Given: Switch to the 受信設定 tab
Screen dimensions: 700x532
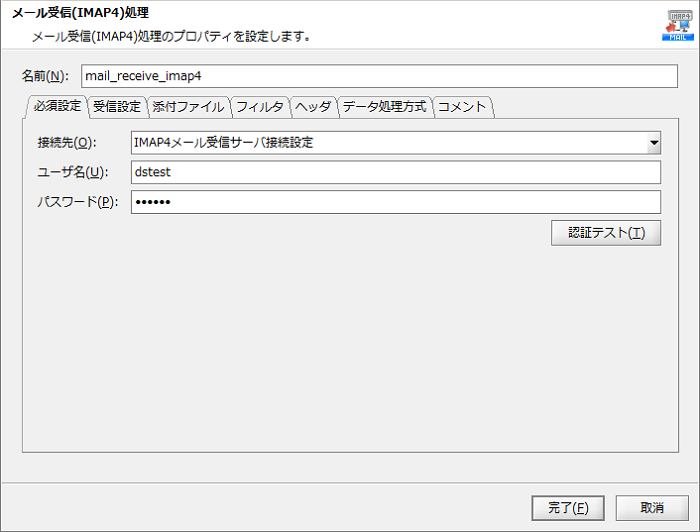Looking at the screenshot, I should coord(117,106).
